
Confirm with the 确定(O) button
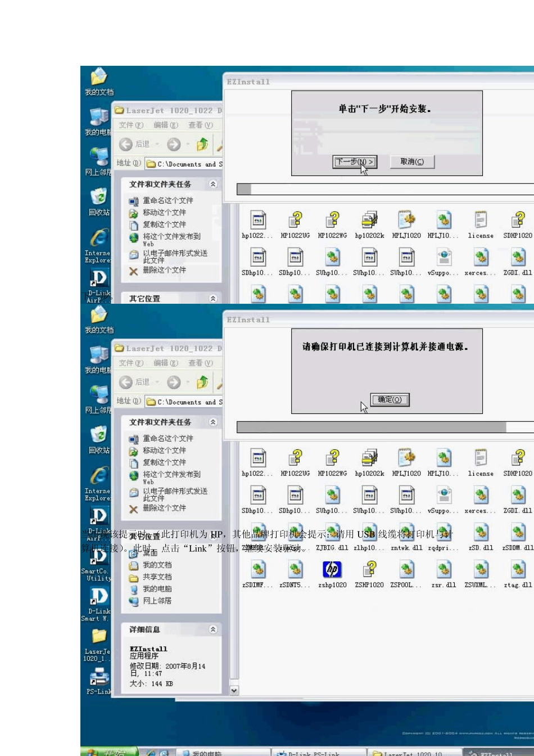(x=390, y=399)
